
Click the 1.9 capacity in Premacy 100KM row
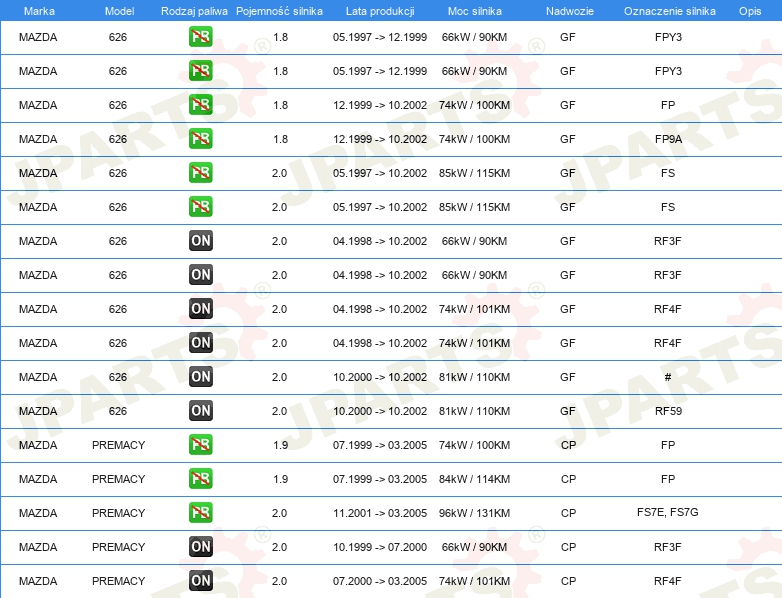click(x=280, y=445)
